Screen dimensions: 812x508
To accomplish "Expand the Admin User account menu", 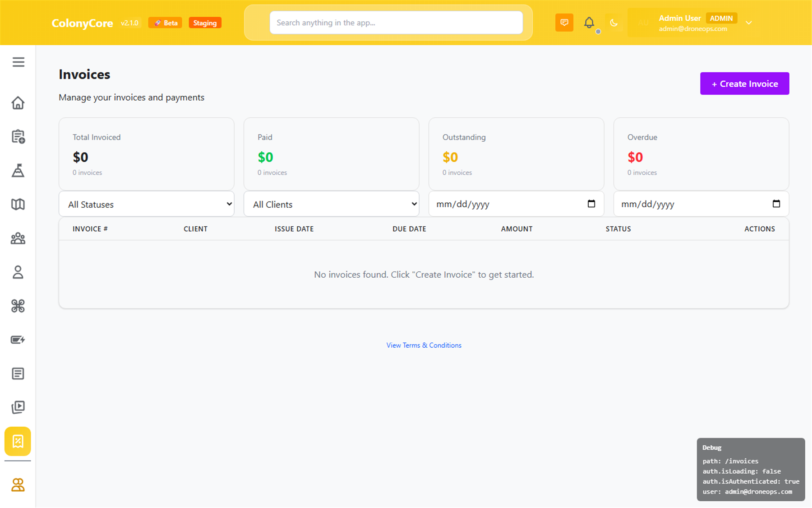I will pos(749,23).
